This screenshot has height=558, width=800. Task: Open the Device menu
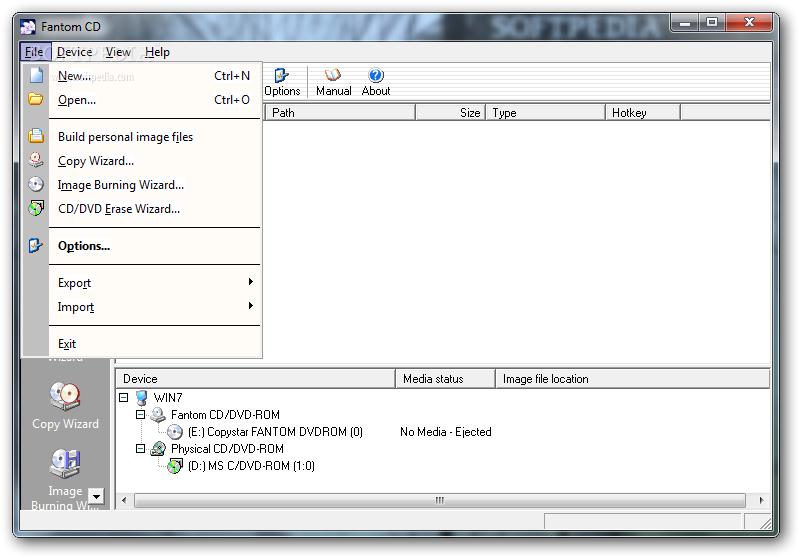pos(74,52)
